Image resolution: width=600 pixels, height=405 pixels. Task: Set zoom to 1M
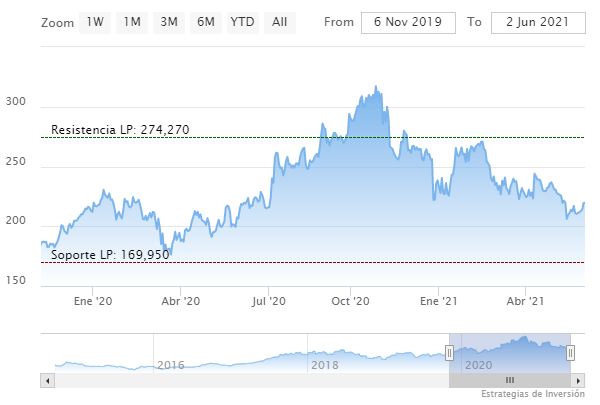click(x=131, y=22)
